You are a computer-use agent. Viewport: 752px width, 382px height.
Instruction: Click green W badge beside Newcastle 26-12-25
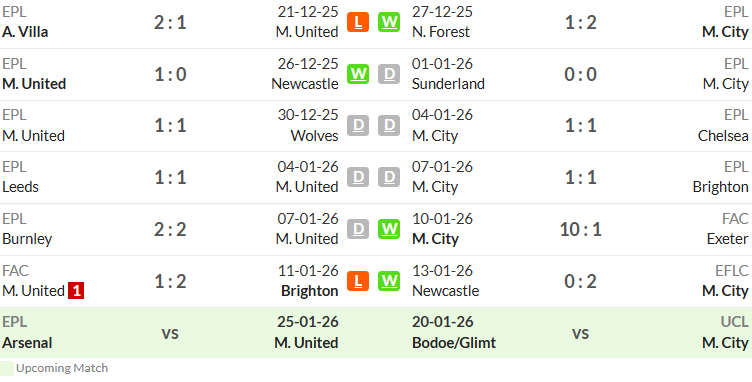(358, 74)
